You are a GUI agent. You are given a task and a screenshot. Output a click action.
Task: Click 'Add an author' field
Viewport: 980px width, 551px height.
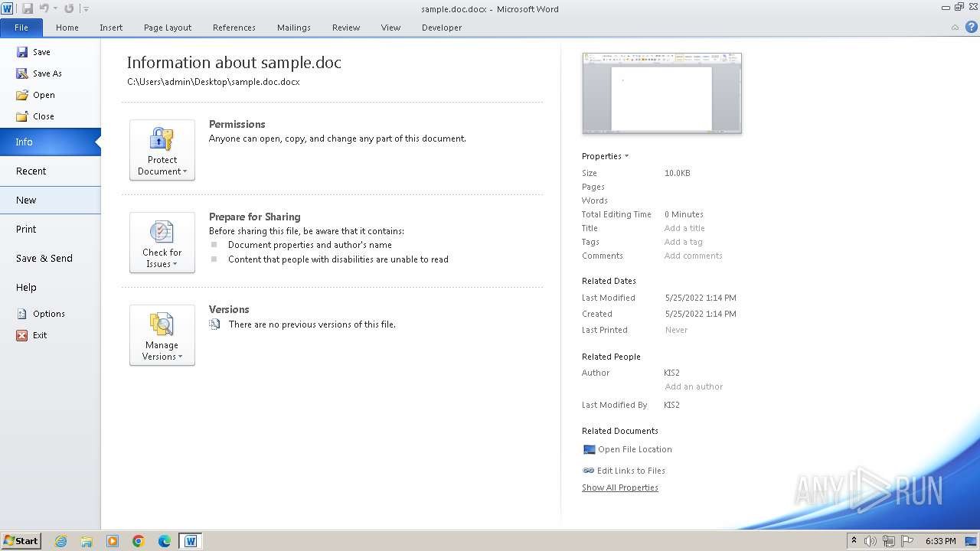694,386
